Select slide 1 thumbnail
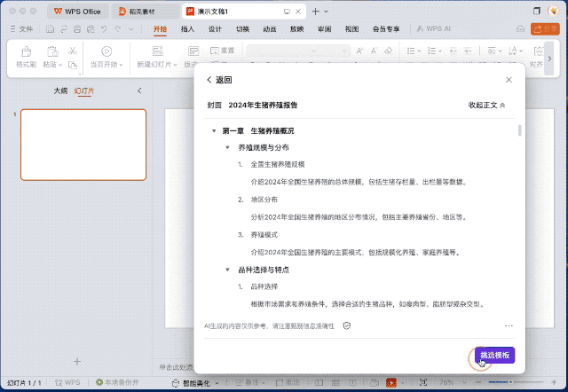 coord(83,145)
